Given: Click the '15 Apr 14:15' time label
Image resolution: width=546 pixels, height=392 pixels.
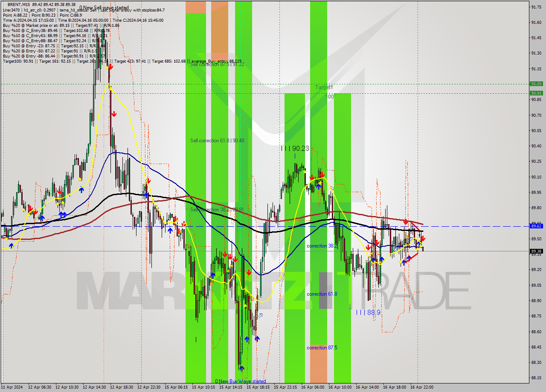Looking at the screenshot, I should (x=231, y=387).
